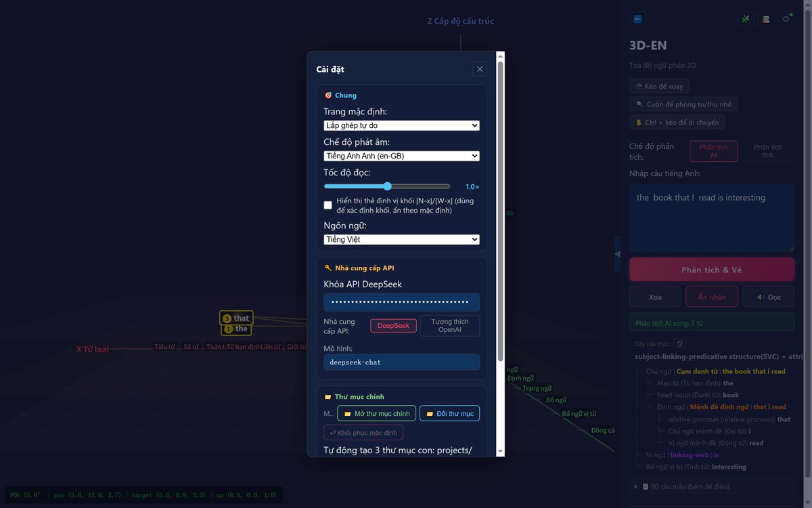This screenshot has height=508, width=812.
Task: Collapse the side panel with arrow handle
Action: point(617,254)
